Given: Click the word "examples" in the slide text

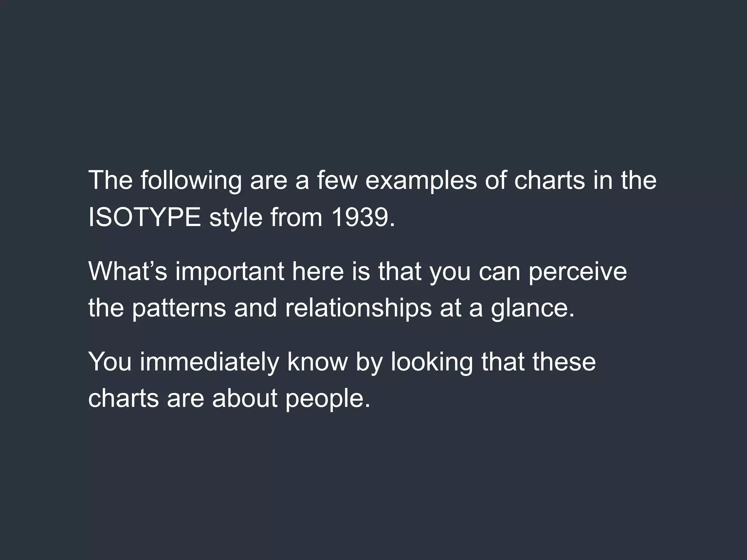Looking at the screenshot, I should (421, 181).
